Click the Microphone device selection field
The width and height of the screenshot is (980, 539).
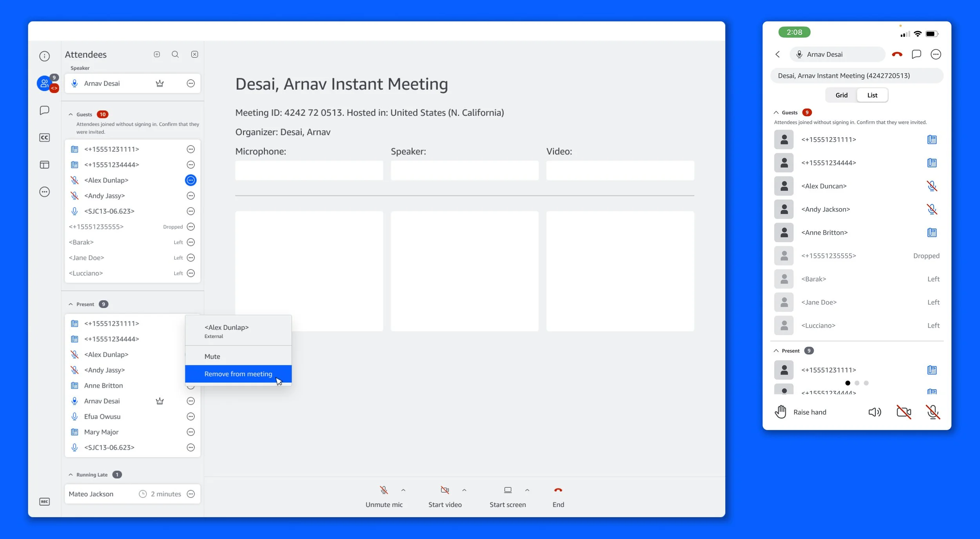point(309,171)
